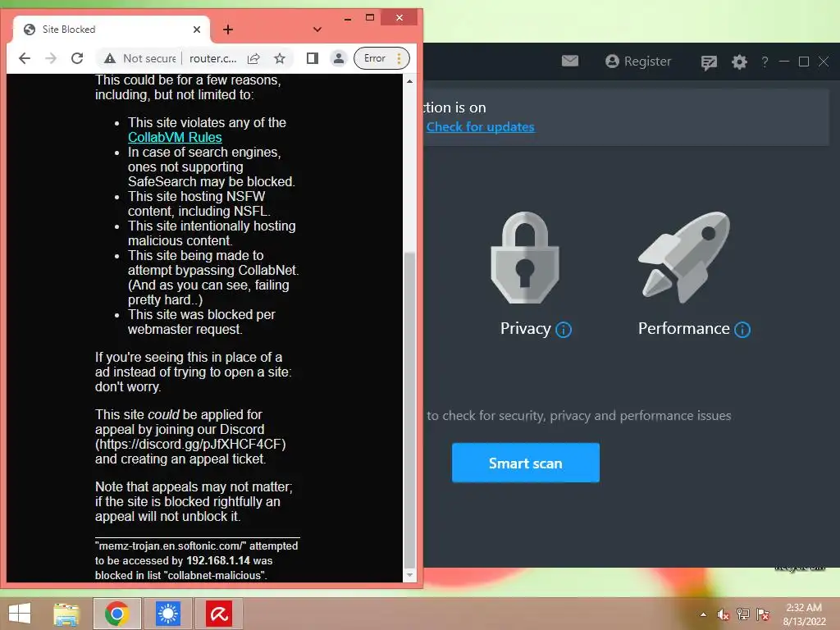Click the Performance label in Avira
Screen dimensions: 840x630
pyautogui.click(x=683, y=328)
